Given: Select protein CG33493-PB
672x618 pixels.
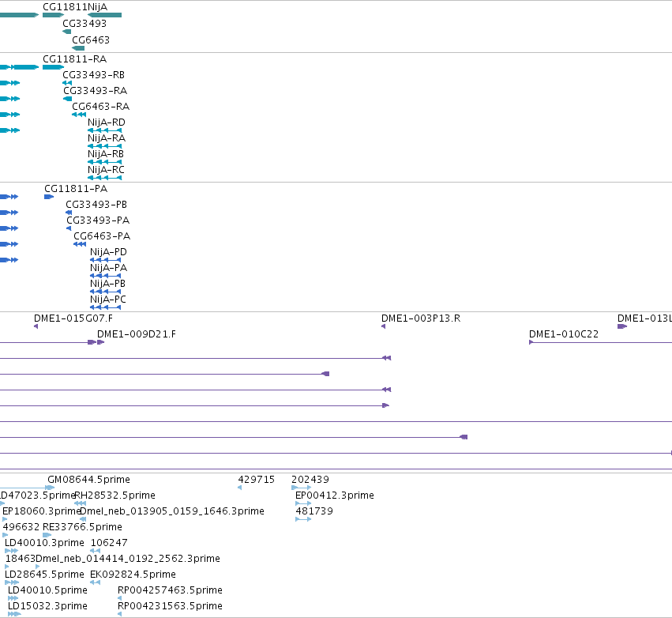Looking at the screenshot, I should tap(69, 213).
